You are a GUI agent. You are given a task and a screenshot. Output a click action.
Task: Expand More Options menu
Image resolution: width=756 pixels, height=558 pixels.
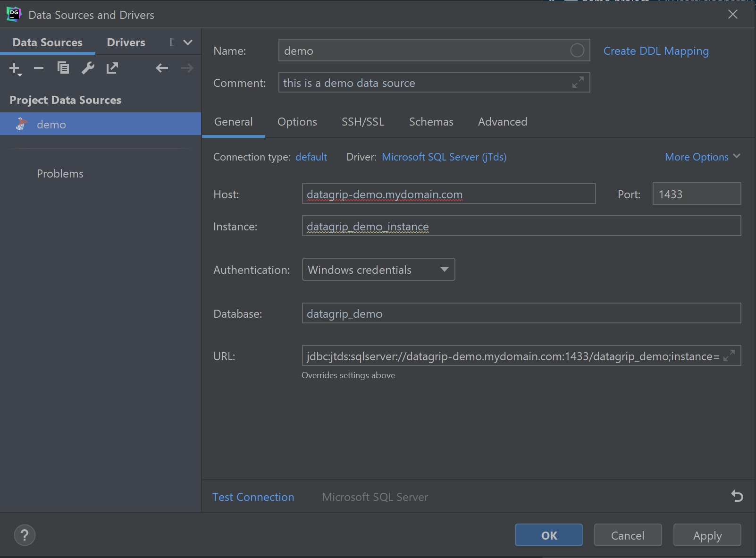pyautogui.click(x=702, y=157)
